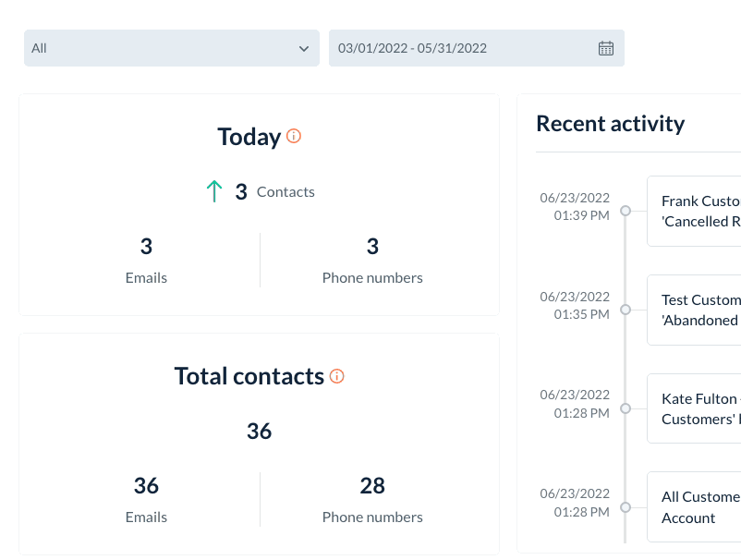The image size is (741, 560).
Task: Click the Total contacts number 36
Action: pos(259,432)
